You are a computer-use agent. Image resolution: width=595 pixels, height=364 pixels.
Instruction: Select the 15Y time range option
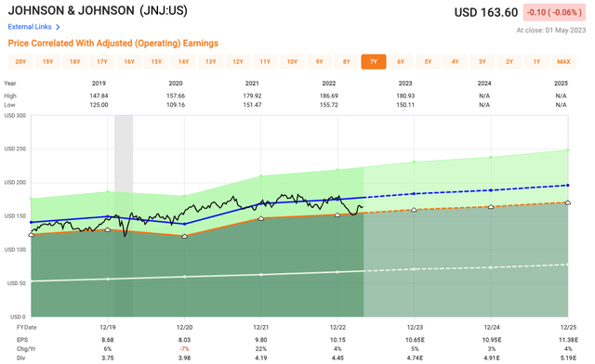[156, 62]
